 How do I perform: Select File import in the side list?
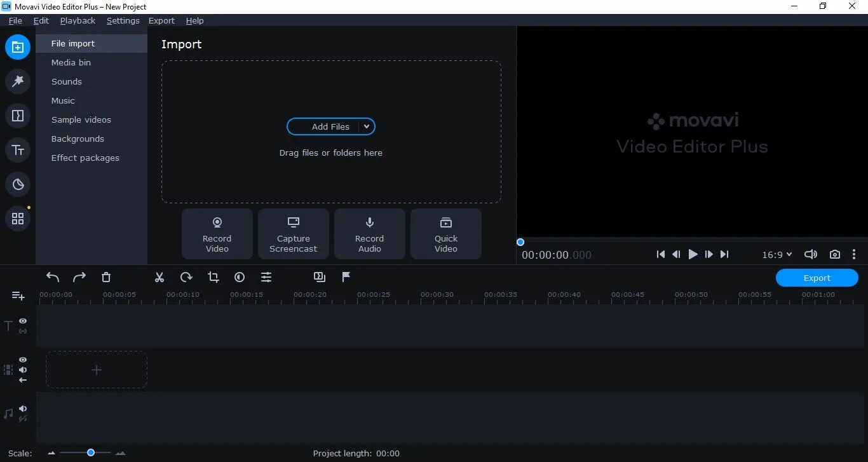coord(92,43)
